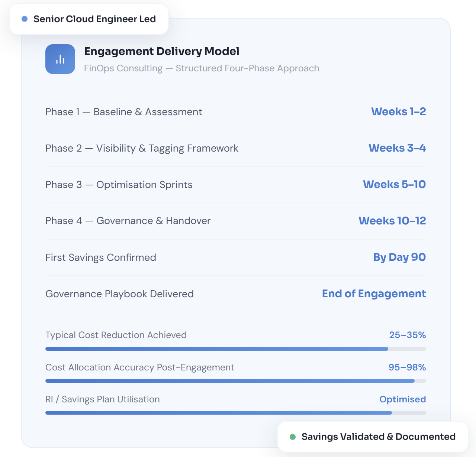476x457 pixels.
Task: Click the Engagement Delivery Model heading
Action: (162, 51)
